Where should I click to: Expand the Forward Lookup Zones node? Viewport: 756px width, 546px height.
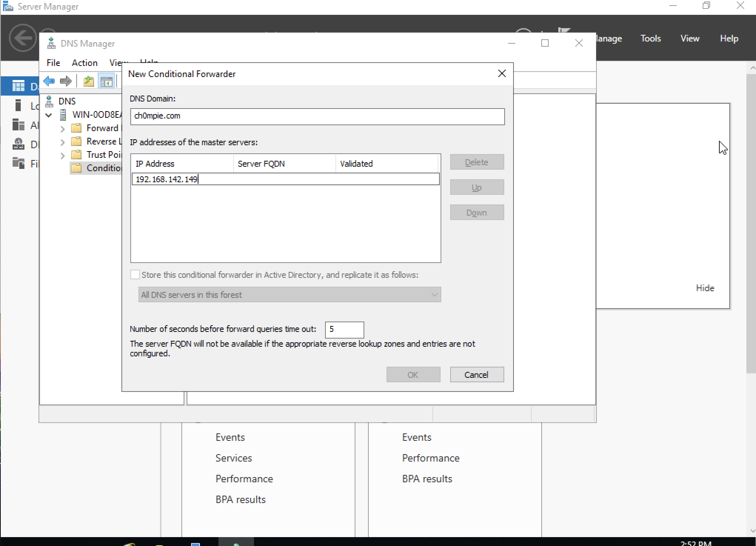63,129
